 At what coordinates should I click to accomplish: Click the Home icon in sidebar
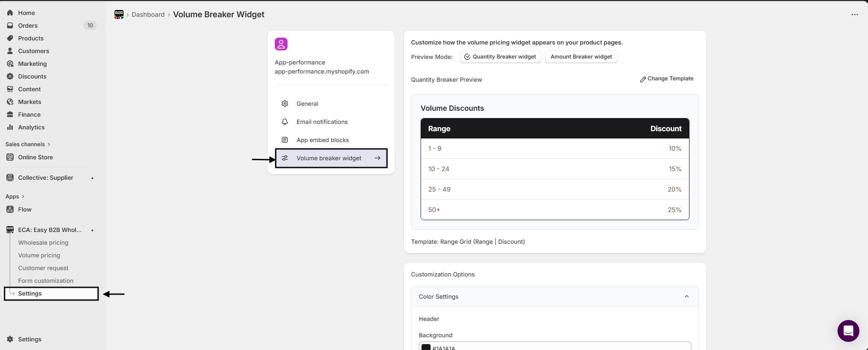pyautogui.click(x=10, y=13)
